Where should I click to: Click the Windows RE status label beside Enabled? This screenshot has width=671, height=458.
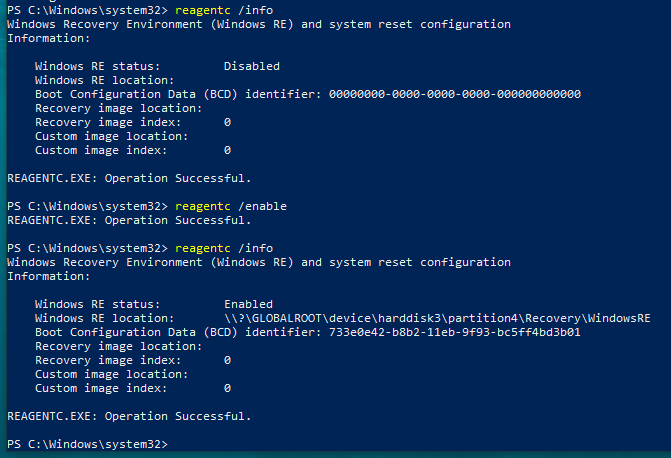pyautogui.click(x=98, y=304)
